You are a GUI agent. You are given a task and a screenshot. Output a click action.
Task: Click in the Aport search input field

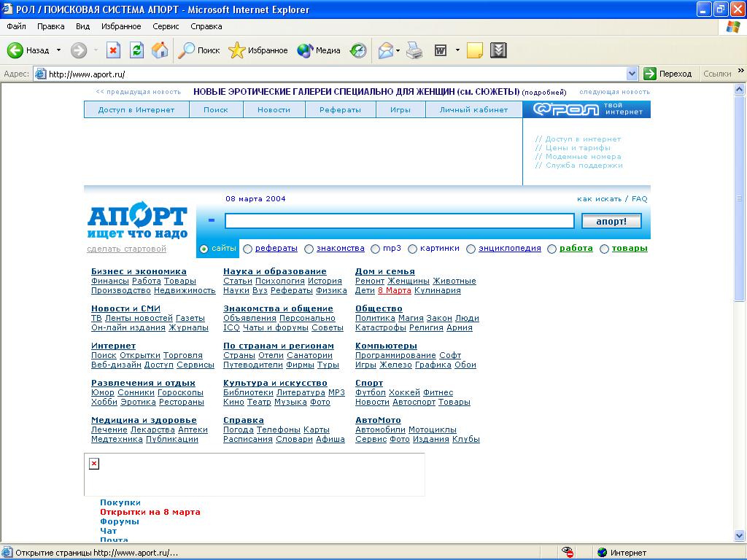(x=399, y=221)
